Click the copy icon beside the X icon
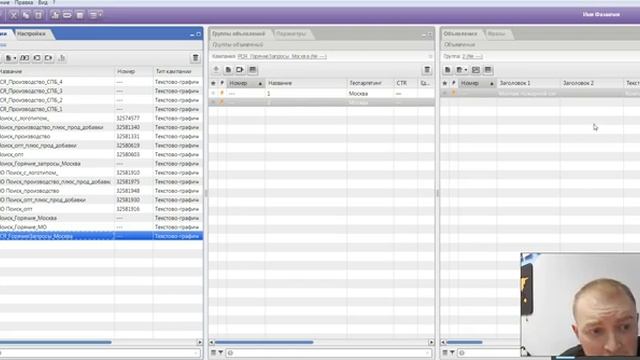The image size is (640, 360). point(26,15)
